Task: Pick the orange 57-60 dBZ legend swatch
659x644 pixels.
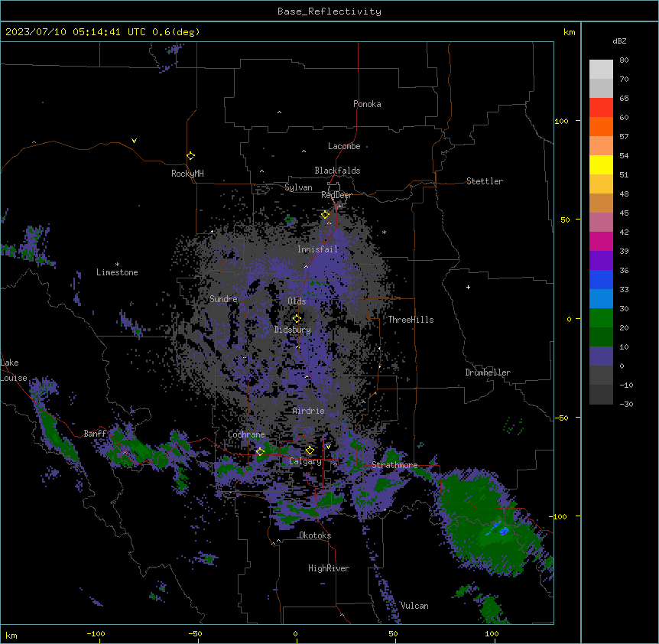Action: point(601,126)
